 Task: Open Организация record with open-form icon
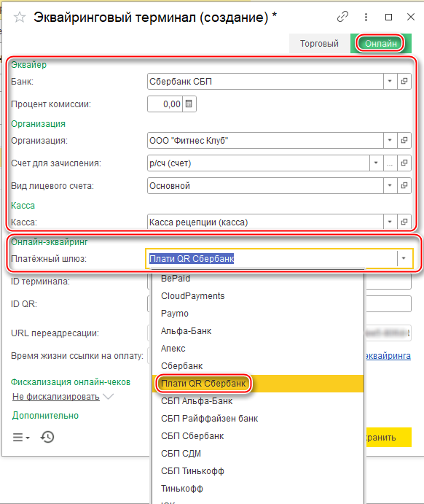pyautogui.click(x=404, y=140)
